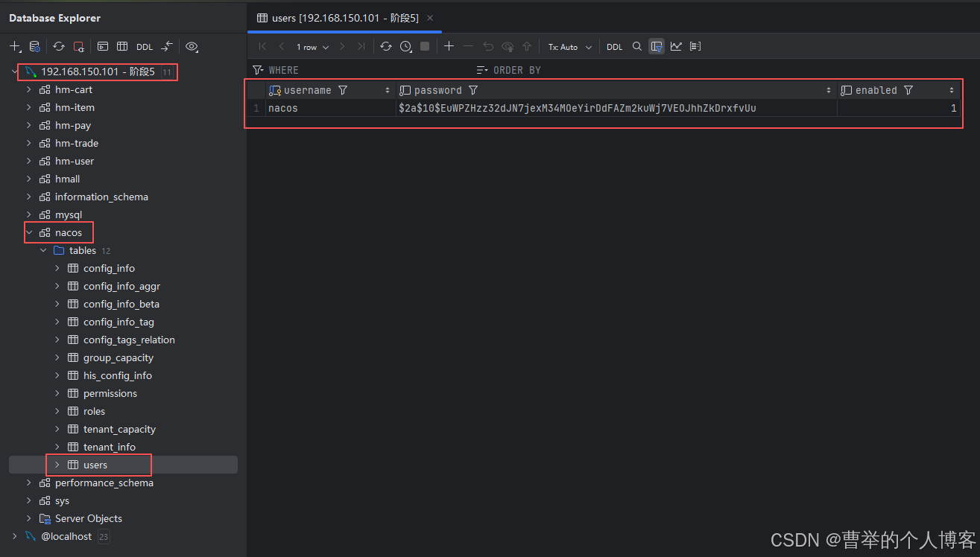Select the permissions table
The image size is (980, 557).
(110, 393)
